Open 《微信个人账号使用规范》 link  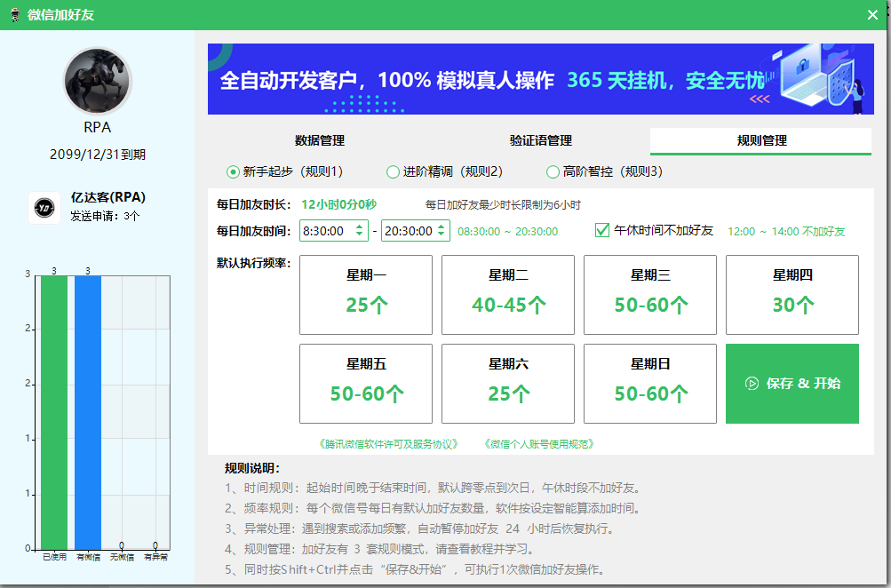click(538, 444)
